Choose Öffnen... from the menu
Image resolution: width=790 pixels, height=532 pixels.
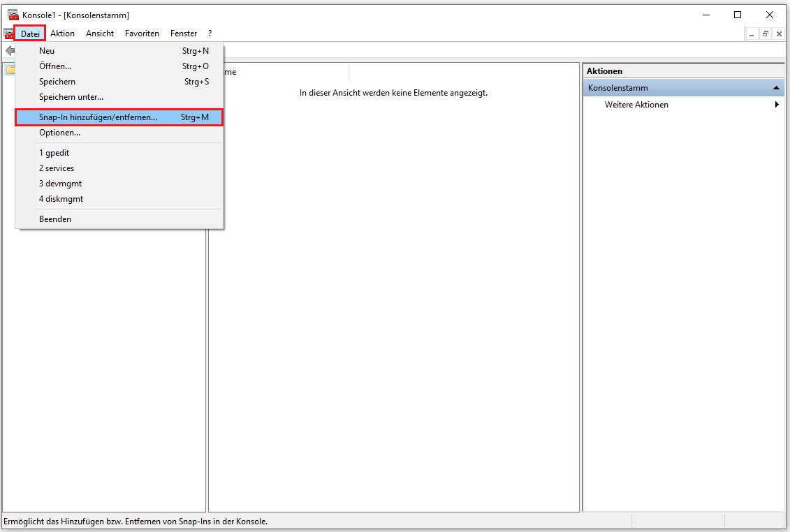point(119,66)
